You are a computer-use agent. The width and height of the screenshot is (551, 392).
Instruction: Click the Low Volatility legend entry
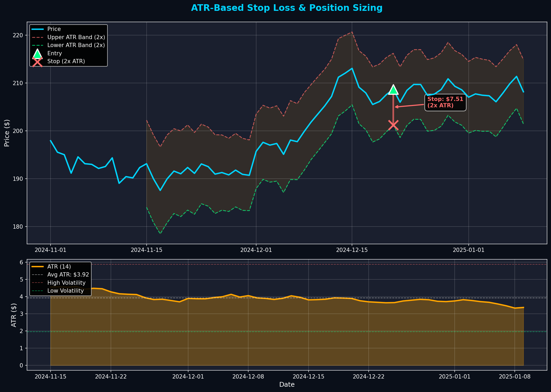[x=65, y=291]
